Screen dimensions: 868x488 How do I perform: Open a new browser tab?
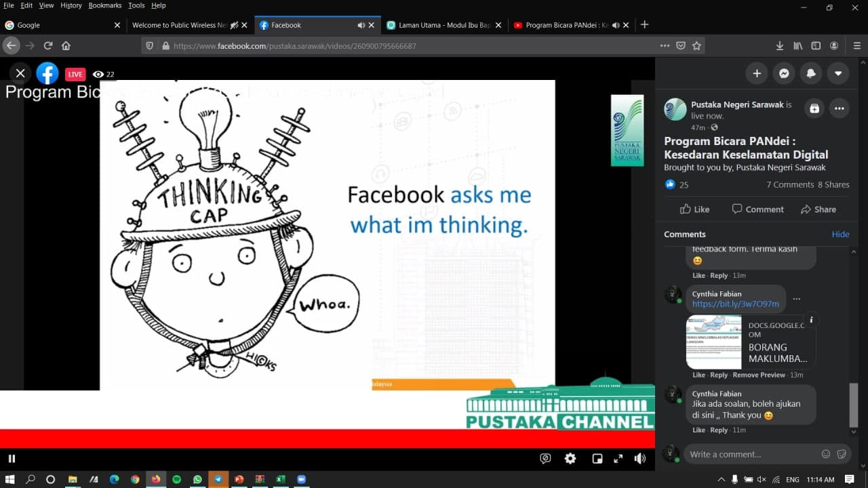coord(644,24)
